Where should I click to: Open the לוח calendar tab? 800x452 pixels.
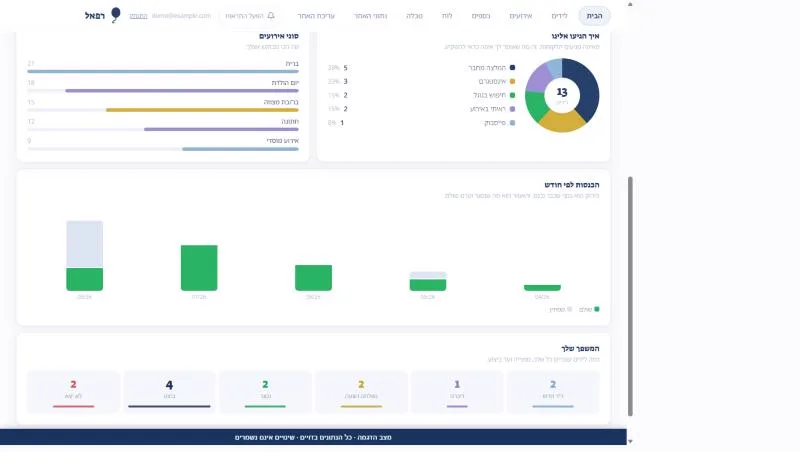[x=447, y=16]
